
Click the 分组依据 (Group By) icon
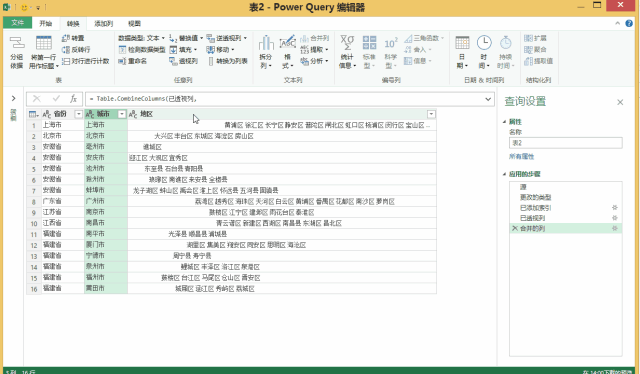coord(17,43)
